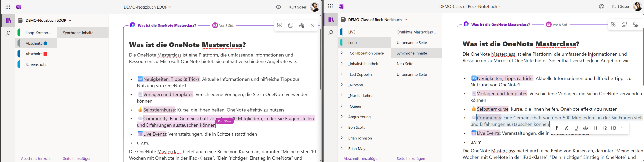Click copy component icon in right window
The image size is (644, 162).
tap(624, 24)
